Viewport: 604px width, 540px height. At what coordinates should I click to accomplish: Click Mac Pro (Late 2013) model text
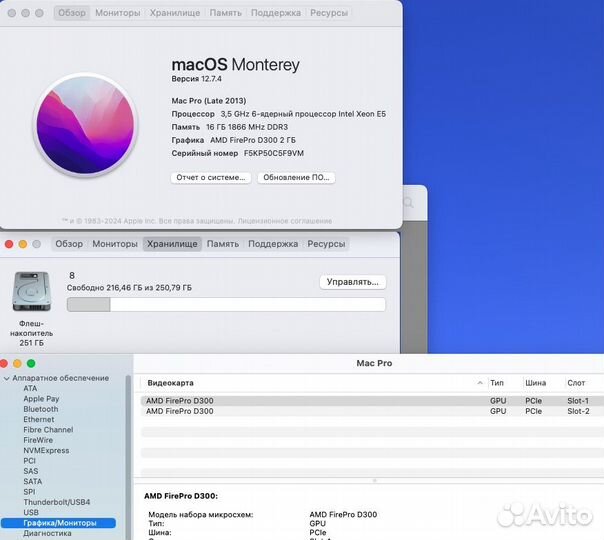coord(209,101)
